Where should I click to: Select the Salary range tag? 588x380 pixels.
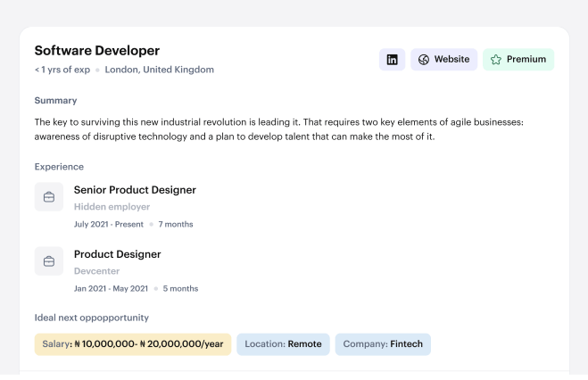coord(133,344)
